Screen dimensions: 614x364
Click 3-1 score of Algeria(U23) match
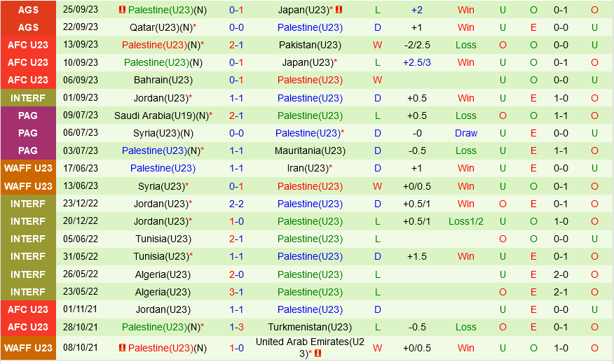coord(236,292)
